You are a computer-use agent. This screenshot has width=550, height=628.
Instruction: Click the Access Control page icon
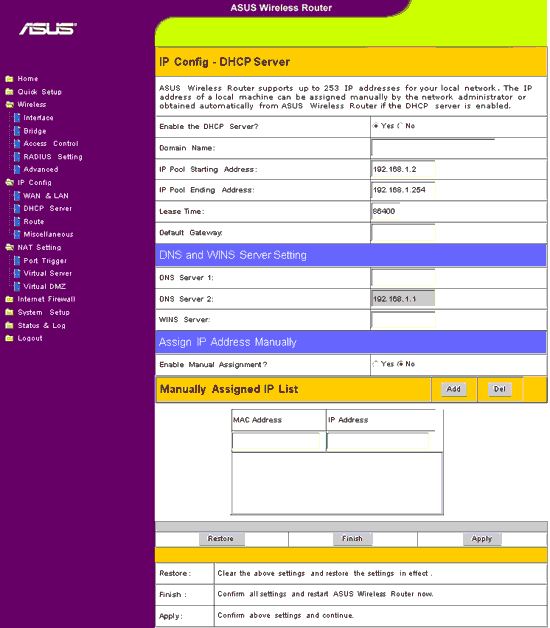click(x=17, y=143)
